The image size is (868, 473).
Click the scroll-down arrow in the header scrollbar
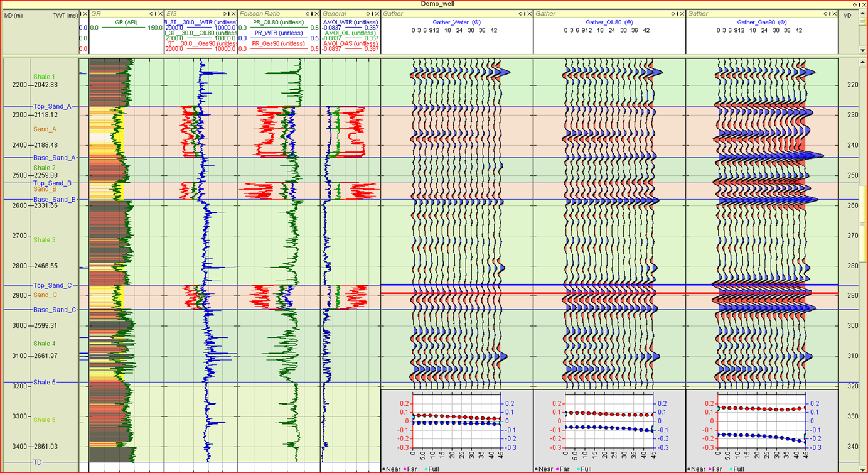pos(863,50)
